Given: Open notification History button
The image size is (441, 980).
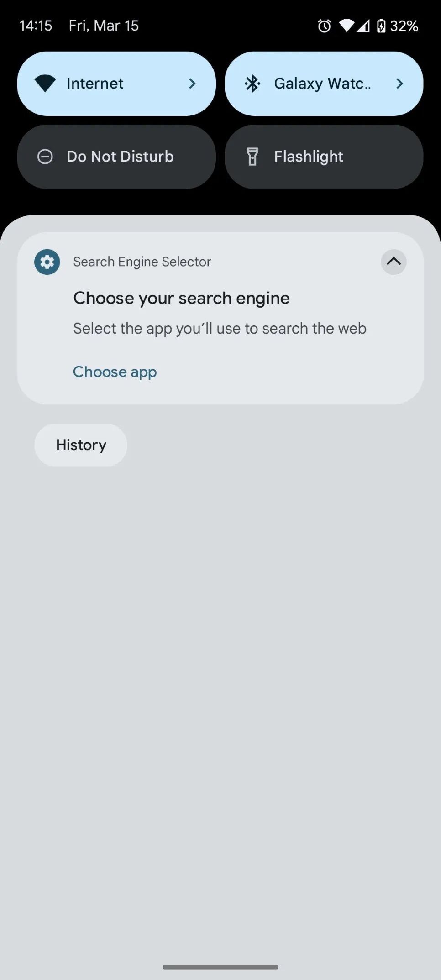Looking at the screenshot, I should (x=81, y=445).
